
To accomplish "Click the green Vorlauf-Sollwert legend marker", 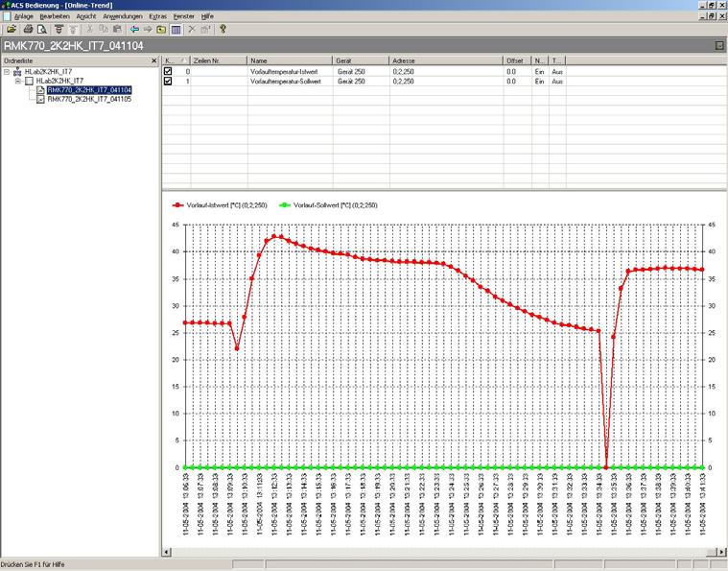I will pyautogui.click(x=285, y=205).
